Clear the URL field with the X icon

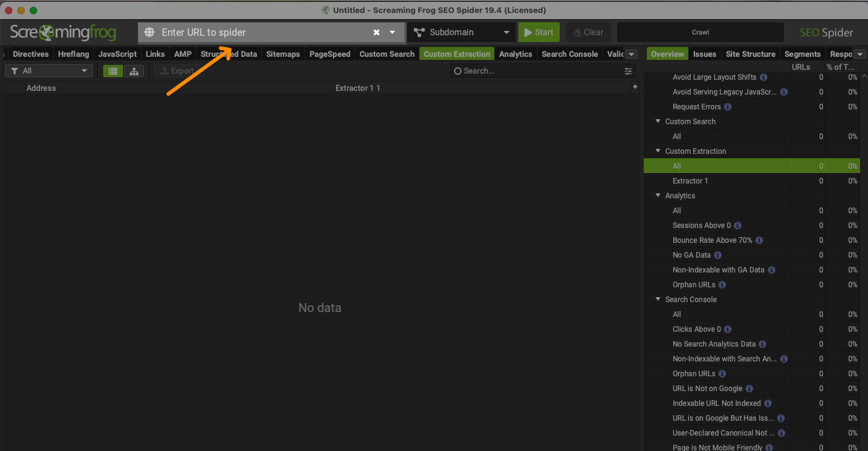tap(376, 32)
